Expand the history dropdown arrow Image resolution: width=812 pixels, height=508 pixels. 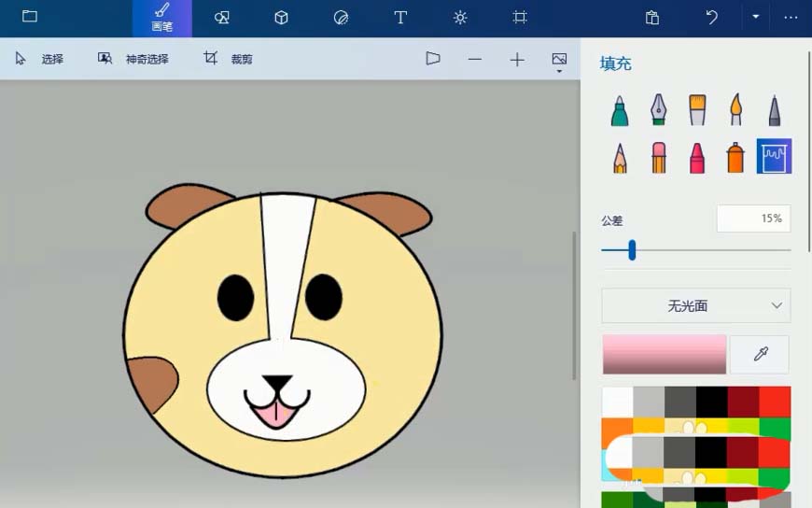[756, 17]
